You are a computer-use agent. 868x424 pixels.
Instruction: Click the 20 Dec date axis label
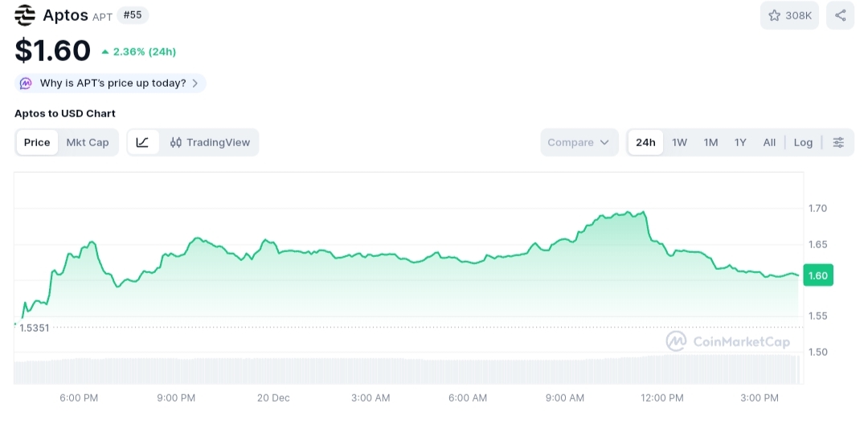pyautogui.click(x=273, y=398)
